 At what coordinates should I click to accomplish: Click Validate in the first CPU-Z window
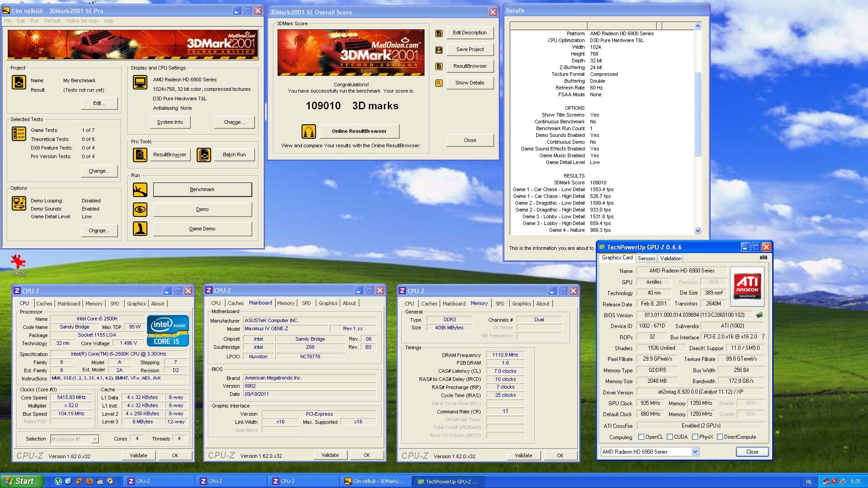point(138,455)
